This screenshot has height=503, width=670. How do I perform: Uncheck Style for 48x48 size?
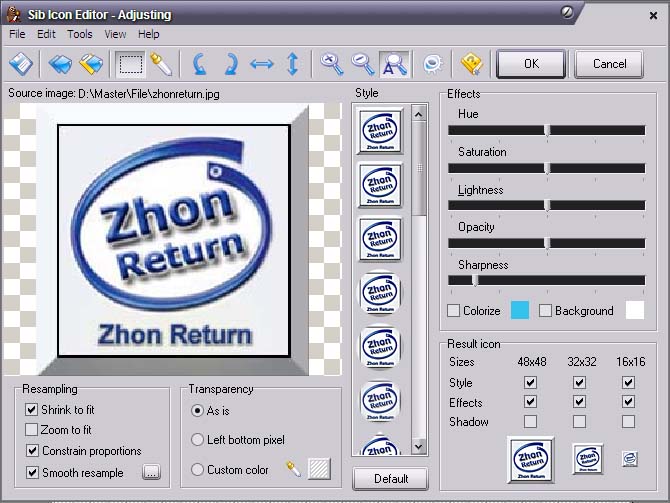[530, 382]
